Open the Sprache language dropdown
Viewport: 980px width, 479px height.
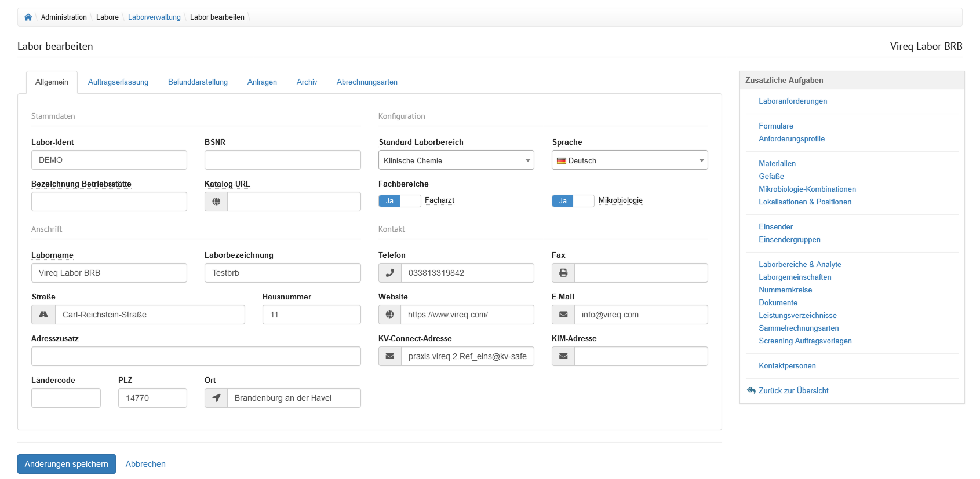(629, 160)
